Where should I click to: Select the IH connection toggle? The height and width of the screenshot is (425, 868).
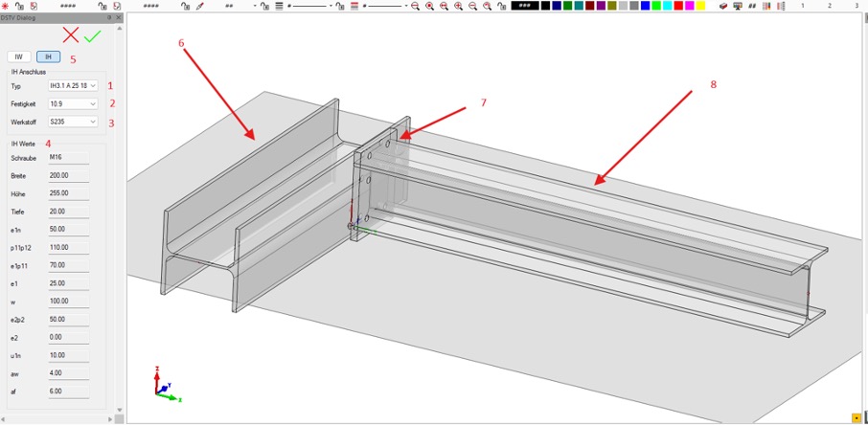coord(48,57)
